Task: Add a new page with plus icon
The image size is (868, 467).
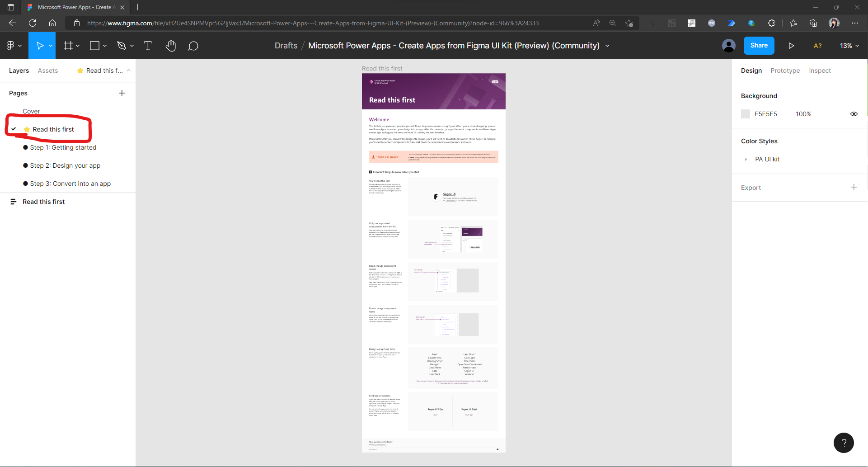Action: (x=122, y=93)
